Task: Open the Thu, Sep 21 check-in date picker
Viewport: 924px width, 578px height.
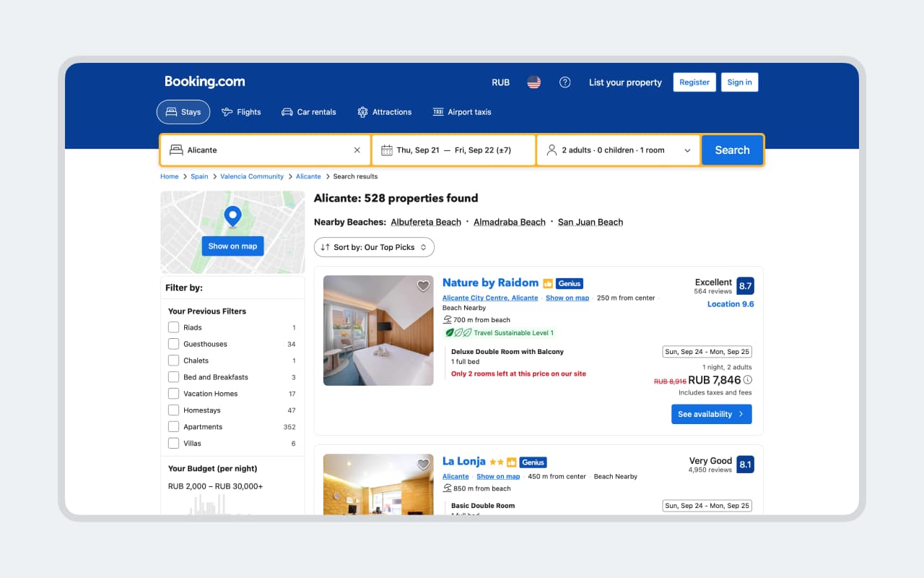Action: click(x=418, y=150)
